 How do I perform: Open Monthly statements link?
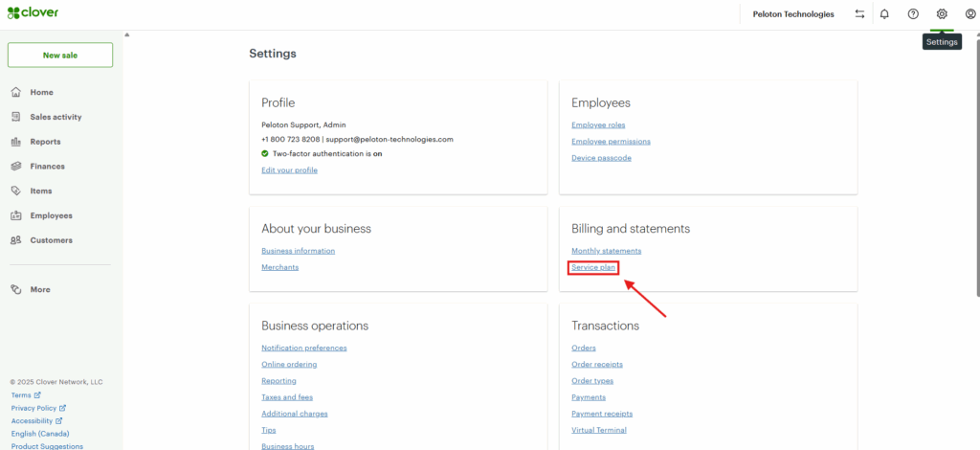[x=606, y=251]
